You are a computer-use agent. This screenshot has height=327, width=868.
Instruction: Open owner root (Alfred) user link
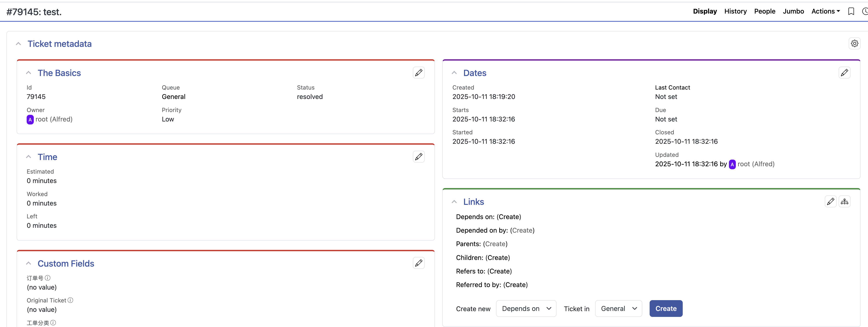pos(54,119)
